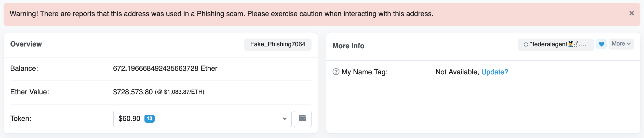Viewport: 644px width, 138px height.
Task: Expand the token holdings dropdown arrow
Action: pos(285,119)
